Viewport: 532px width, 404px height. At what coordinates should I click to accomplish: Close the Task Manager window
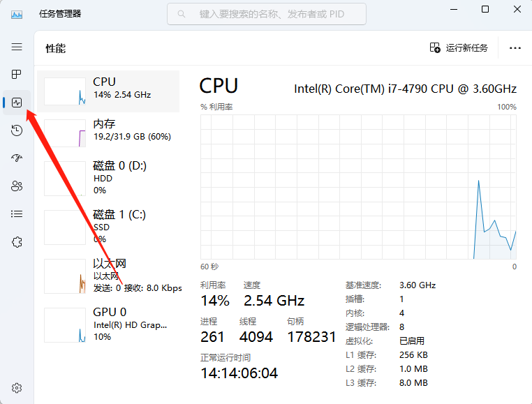pyautogui.click(x=517, y=10)
